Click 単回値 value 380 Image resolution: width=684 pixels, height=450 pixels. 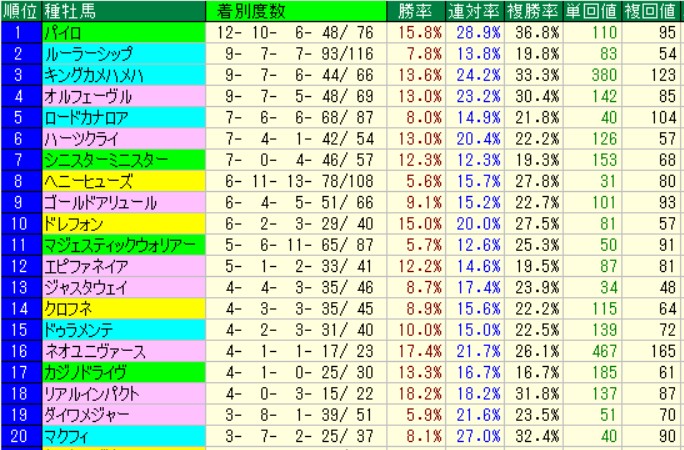click(605, 75)
